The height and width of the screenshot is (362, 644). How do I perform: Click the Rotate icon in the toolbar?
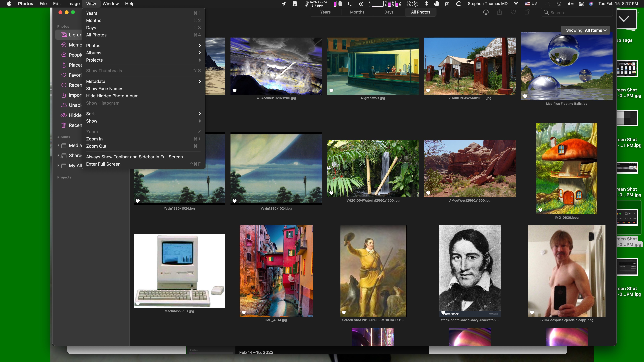coord(527,12)
